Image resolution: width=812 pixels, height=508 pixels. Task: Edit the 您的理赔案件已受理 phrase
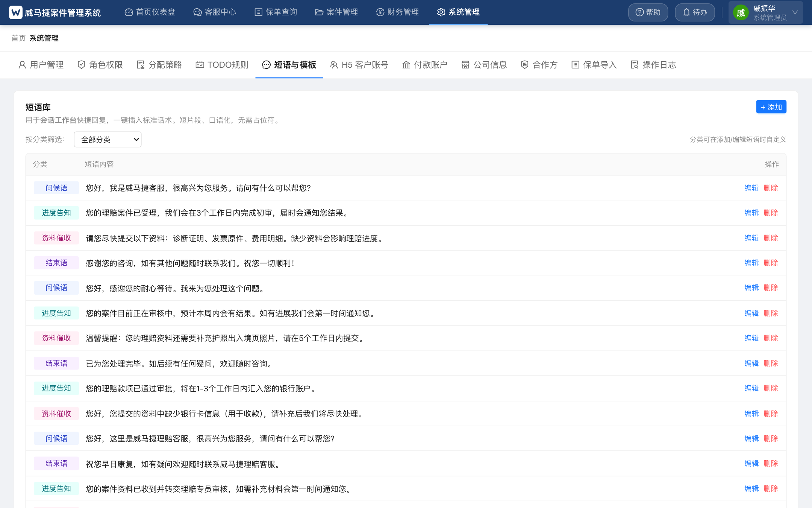[751, 213]
